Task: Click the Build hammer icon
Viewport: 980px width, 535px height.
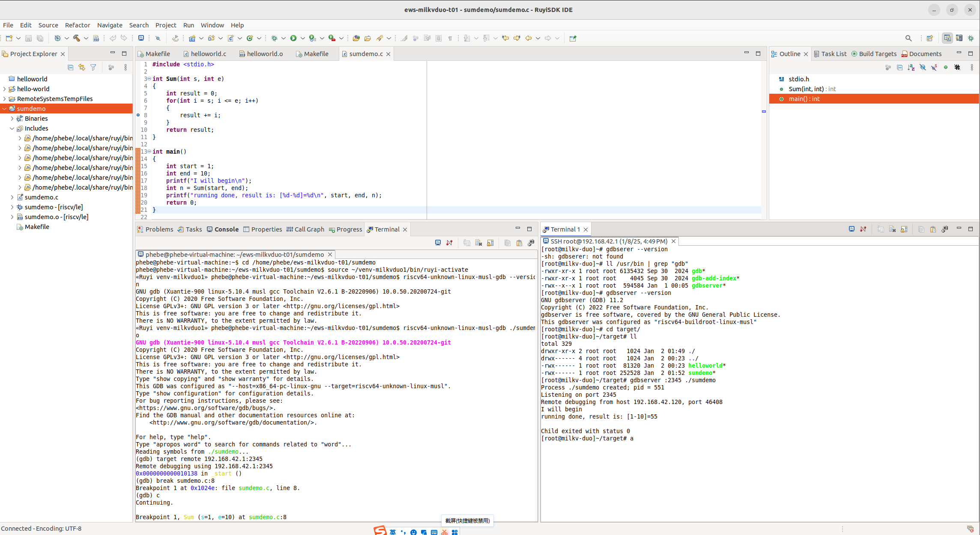Action: point(77,38)
